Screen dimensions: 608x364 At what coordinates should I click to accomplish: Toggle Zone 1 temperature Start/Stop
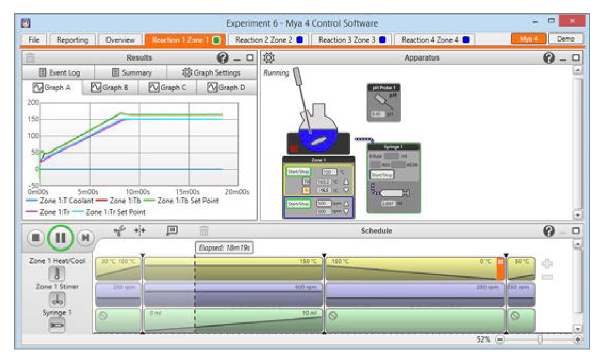pos(298,171)
